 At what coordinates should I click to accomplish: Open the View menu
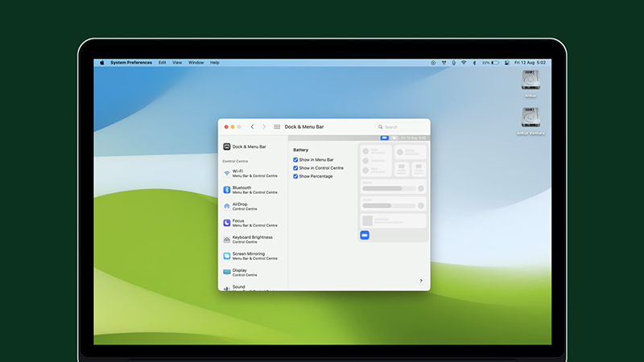coord(177,63)
